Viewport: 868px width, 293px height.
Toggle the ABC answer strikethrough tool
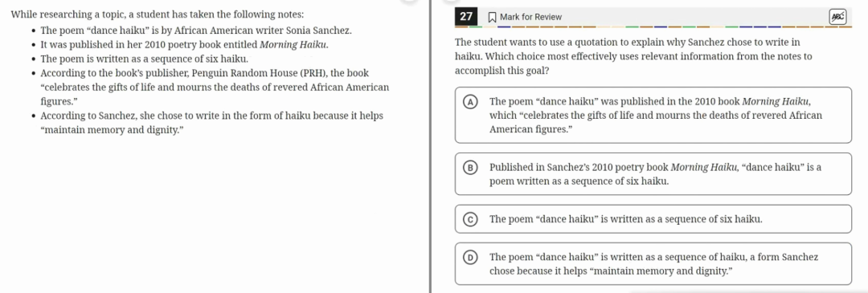click(835, 17)
